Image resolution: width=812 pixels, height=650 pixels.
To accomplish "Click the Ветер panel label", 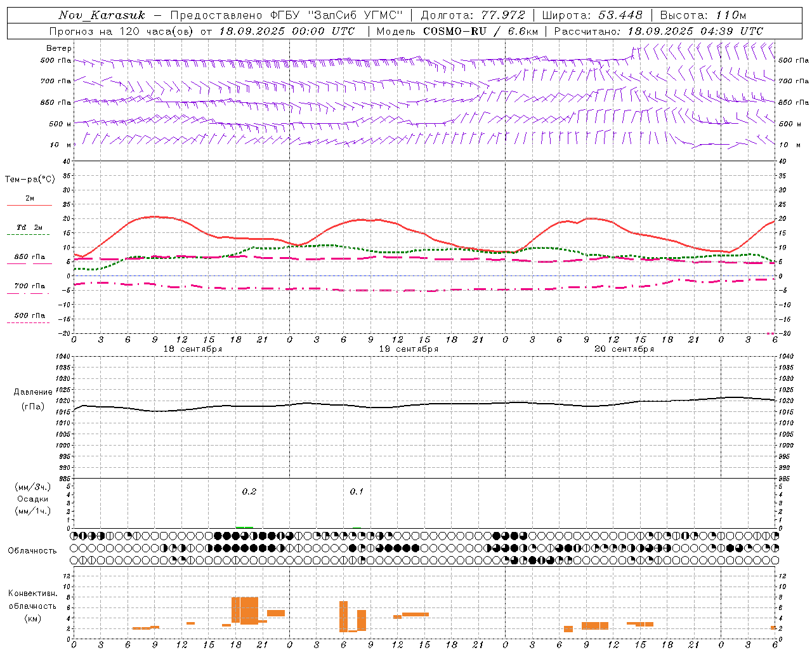I will pos(59,48).
